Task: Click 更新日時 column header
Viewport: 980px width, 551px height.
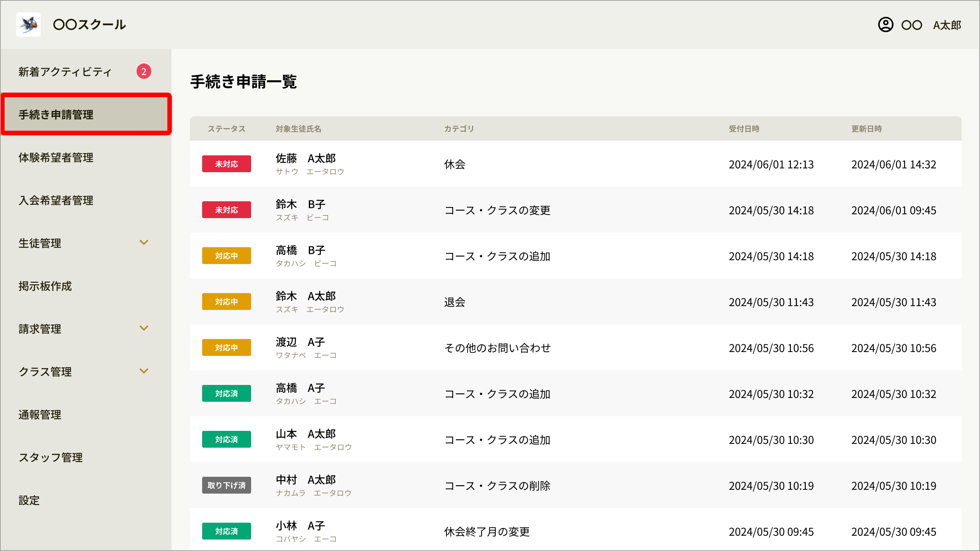Action: (x=867, y=129)
